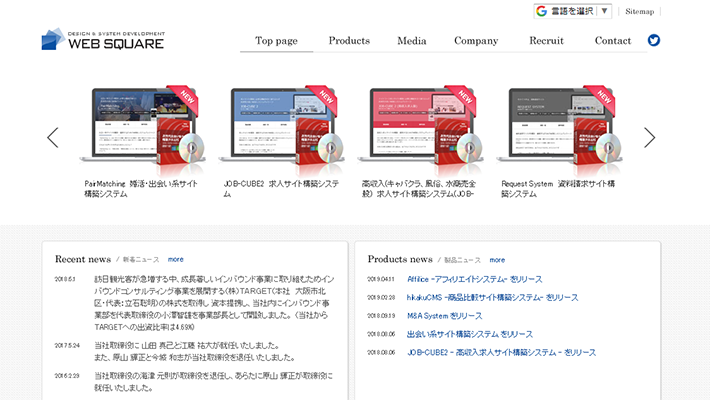Open the Products menu item

tap(349, 41)
